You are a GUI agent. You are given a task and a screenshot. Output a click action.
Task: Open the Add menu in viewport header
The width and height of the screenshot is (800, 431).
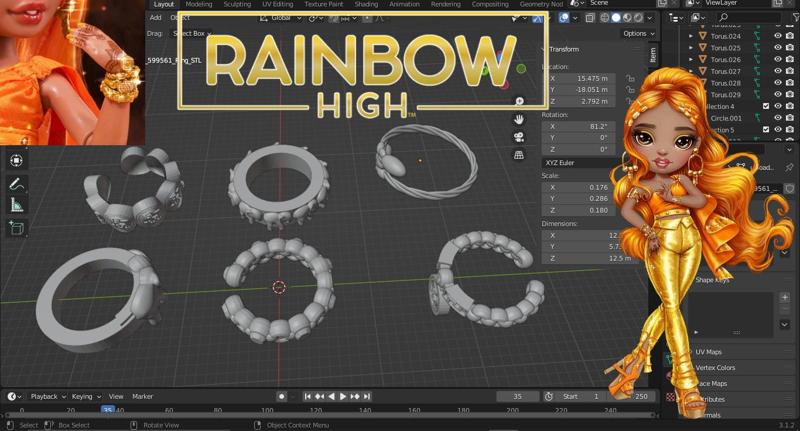(x=156, y=18)
